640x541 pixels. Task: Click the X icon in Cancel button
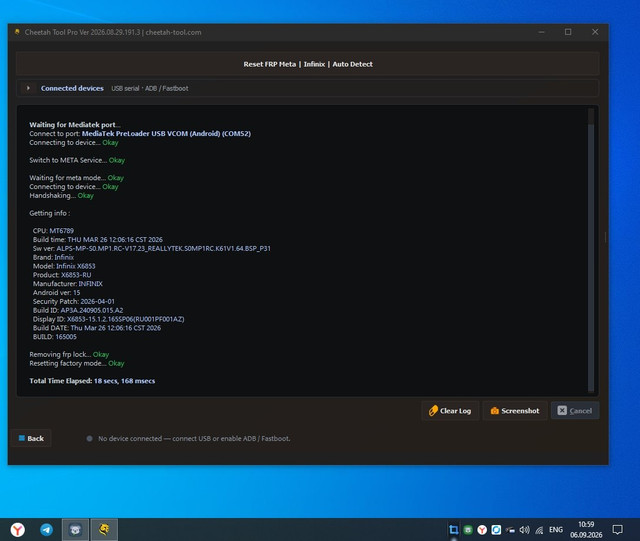point(562,410)
